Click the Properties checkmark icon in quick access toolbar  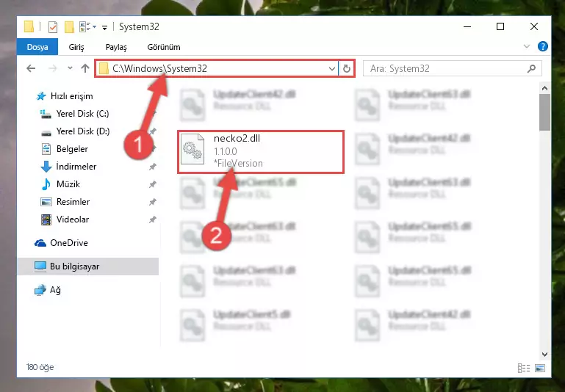coord(53,27)
